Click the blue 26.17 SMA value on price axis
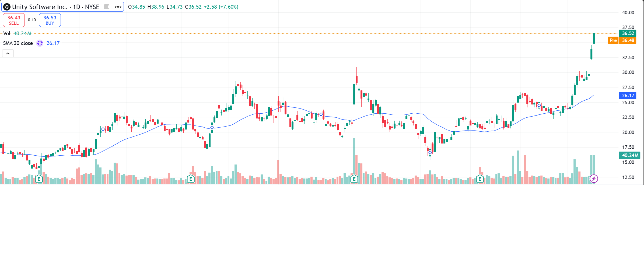This screenshot has width=644, height=273. coord(628,95)
